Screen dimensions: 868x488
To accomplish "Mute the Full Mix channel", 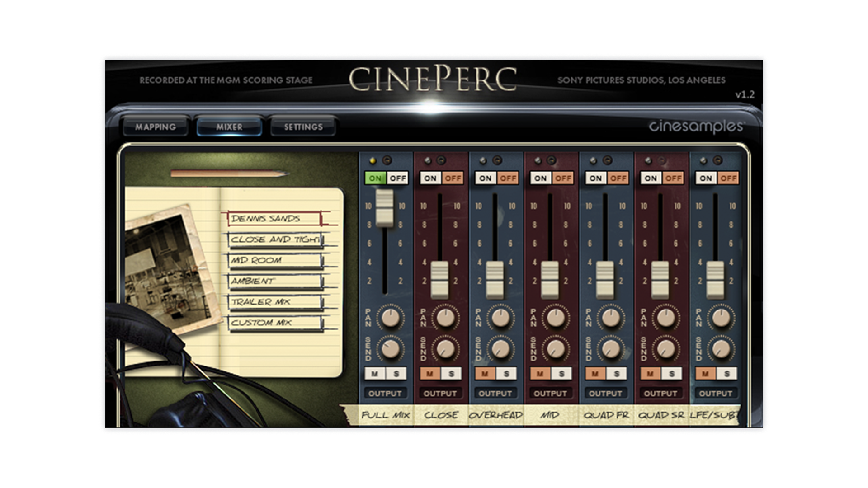I will coord(375,374).
